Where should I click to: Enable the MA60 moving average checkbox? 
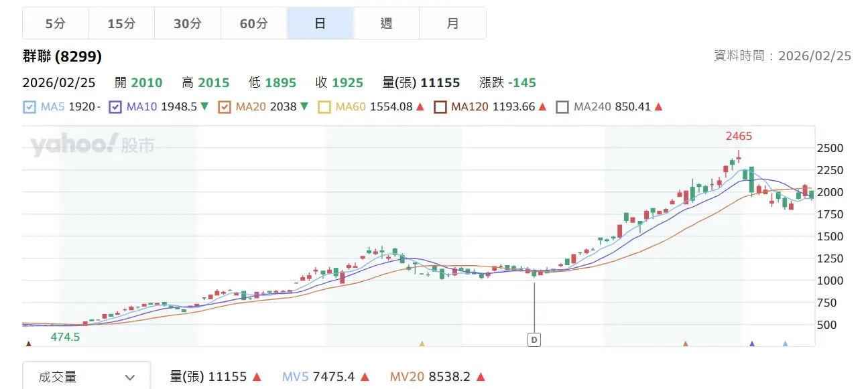324,106
